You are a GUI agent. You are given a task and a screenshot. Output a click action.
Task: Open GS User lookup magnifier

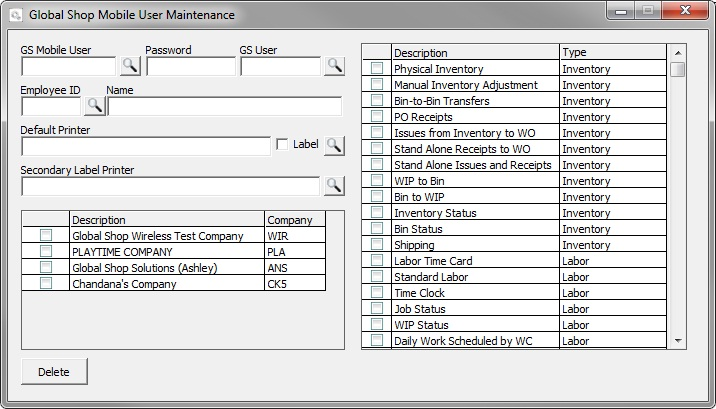click(x=334, y=66)
